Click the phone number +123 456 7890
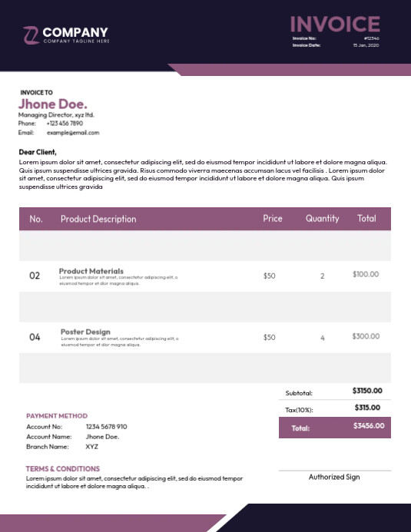Viewport: 411px width, 532px height. (x=65, y=124)
